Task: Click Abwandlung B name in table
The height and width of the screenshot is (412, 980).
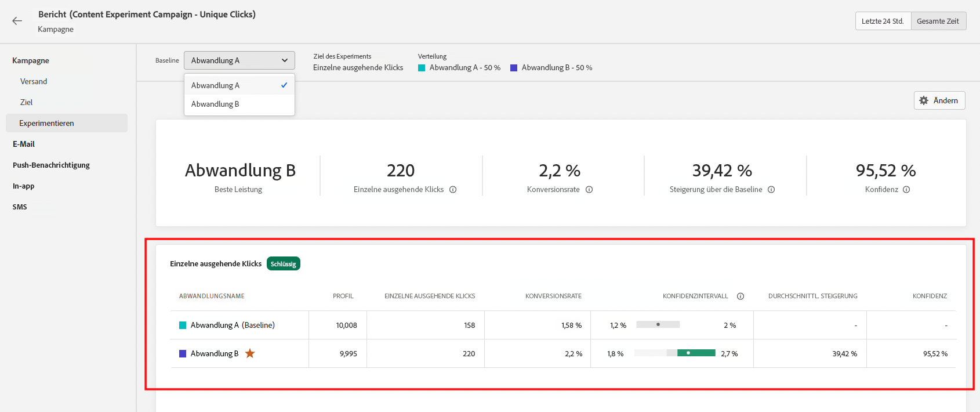Action: tap(215, 353)
